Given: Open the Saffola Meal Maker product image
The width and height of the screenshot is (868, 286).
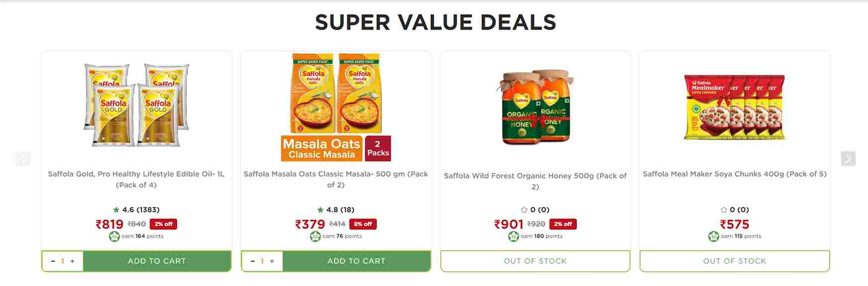Looking at the screenshot, I should 735,107.
